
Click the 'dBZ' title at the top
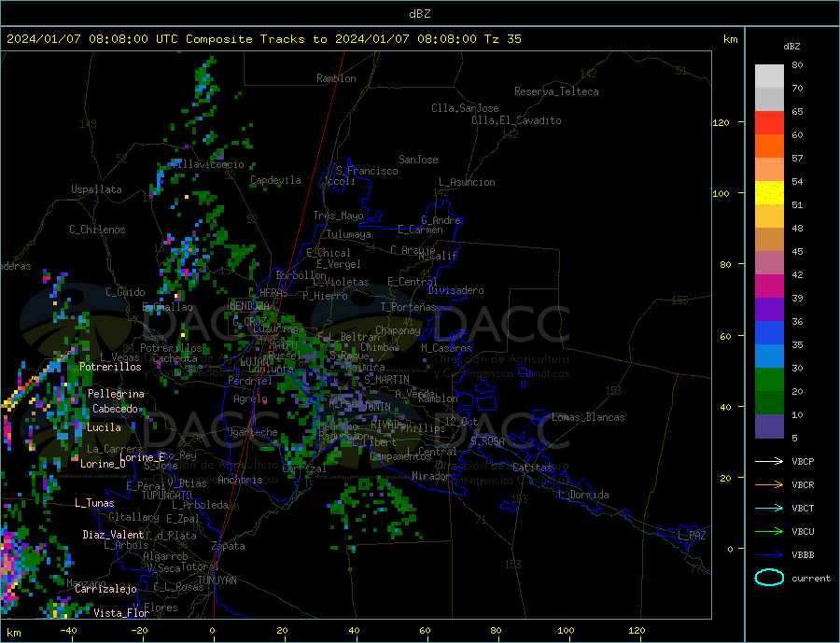click(419, 14)
